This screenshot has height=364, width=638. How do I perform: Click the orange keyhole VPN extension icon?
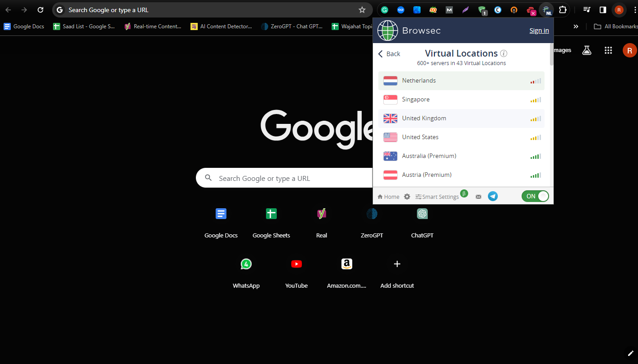click(x=514, y=10)
